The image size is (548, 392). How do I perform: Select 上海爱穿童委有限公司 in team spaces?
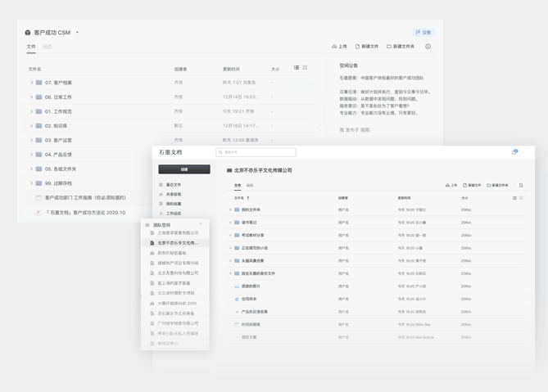[178, 233]
